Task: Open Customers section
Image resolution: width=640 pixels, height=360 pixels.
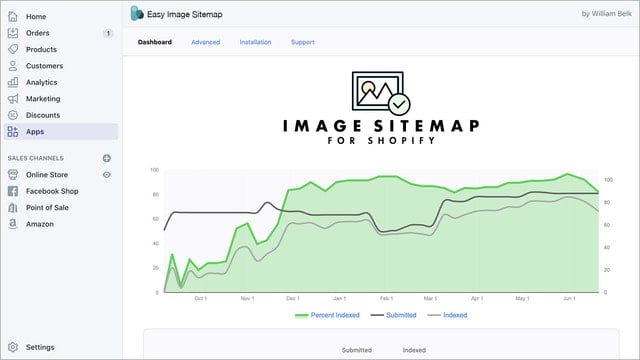Action: [44, 66]
